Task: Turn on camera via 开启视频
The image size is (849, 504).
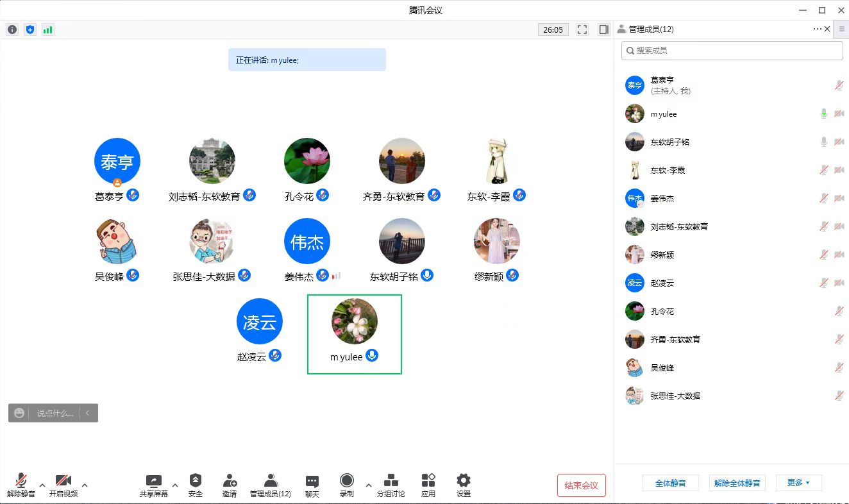Action: coord(63,481)
